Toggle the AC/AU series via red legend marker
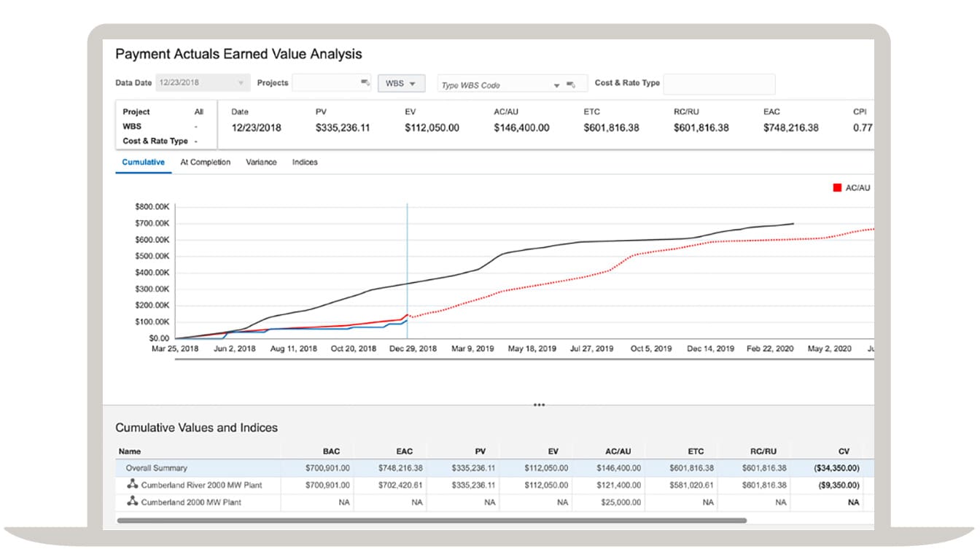 coord(837,187)
